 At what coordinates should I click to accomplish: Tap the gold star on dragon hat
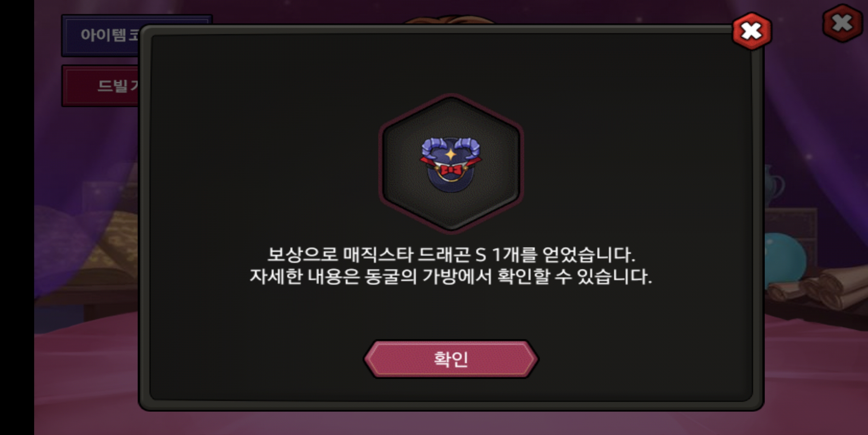[451, 154]
